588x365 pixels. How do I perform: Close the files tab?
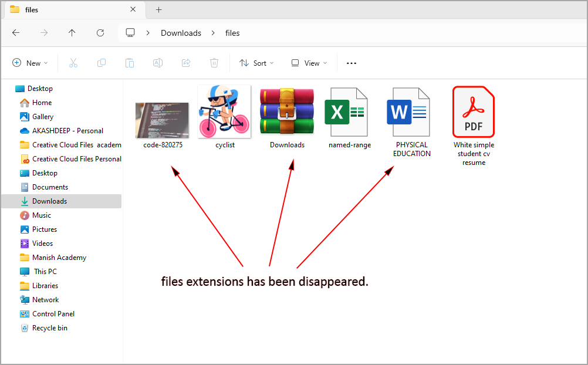(x=133, y=9)
